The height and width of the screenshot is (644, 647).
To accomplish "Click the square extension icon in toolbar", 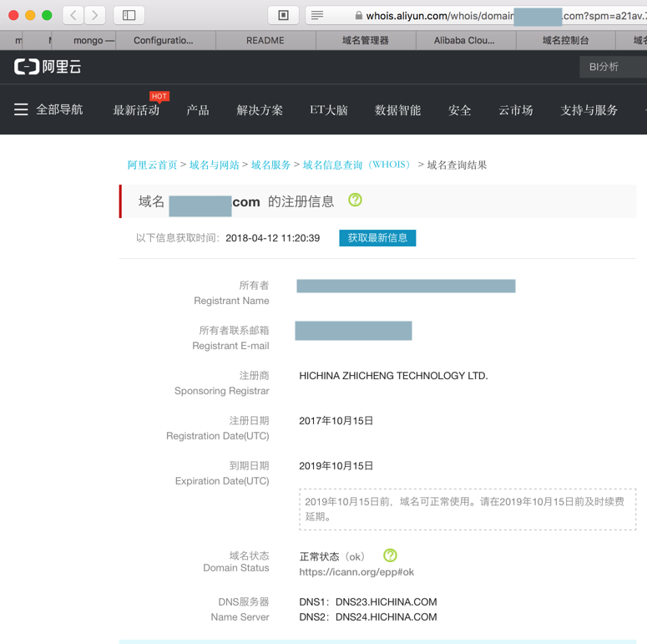I will [x=283, y=15].
